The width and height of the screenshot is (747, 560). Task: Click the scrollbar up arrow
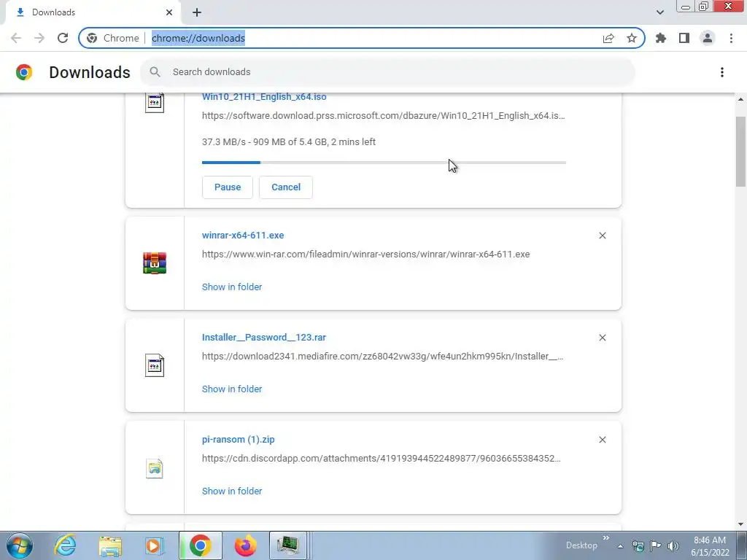click(x=741, y=99)
